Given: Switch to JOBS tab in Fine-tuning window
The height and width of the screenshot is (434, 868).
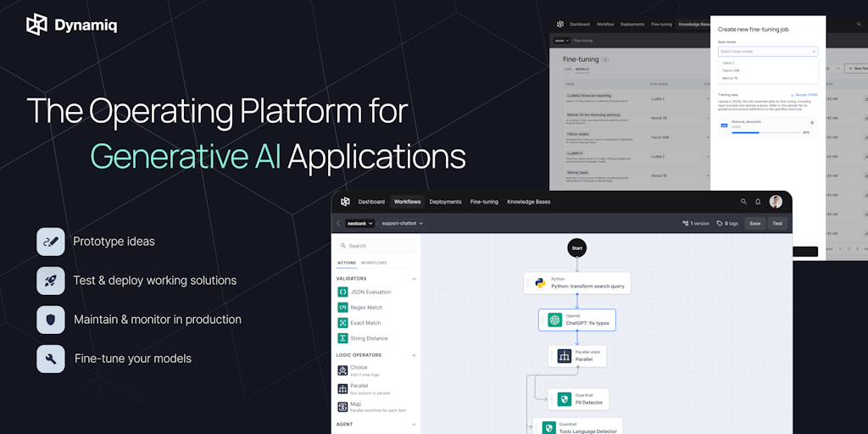Looking at the screenshot, I should click(x=567, y=70).
